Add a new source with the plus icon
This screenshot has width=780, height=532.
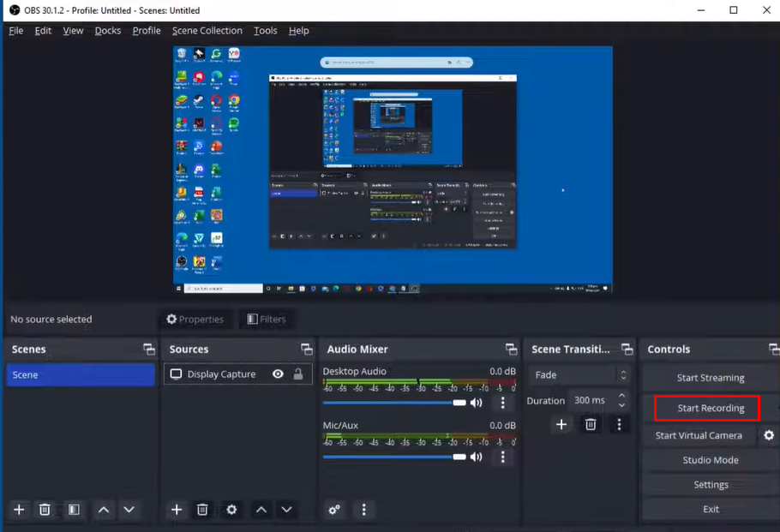click(x=177, y=510)
